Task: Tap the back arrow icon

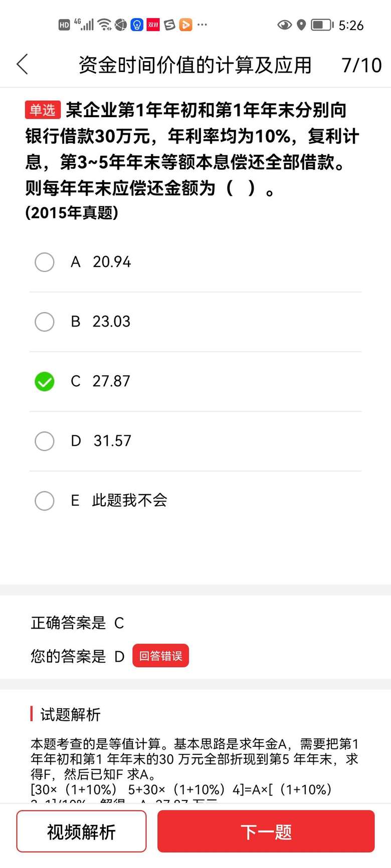Action: 23,65
